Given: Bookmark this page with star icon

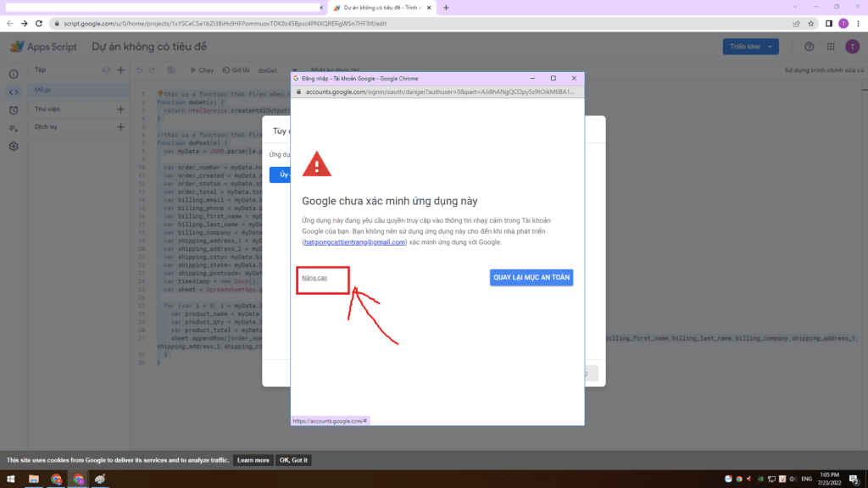Looking at the screenshot, I should coord(811,23).
